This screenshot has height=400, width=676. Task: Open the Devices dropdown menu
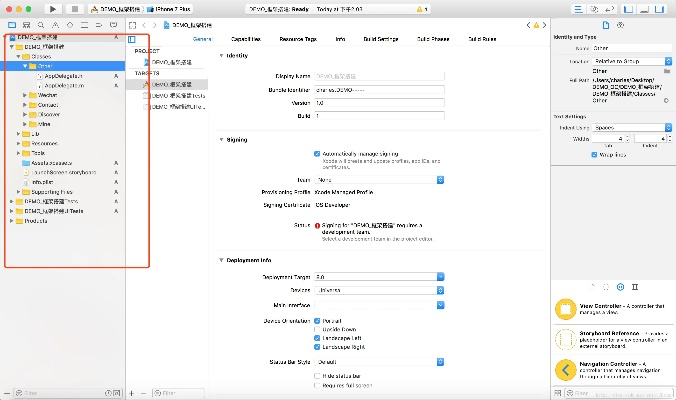[379, 289]
